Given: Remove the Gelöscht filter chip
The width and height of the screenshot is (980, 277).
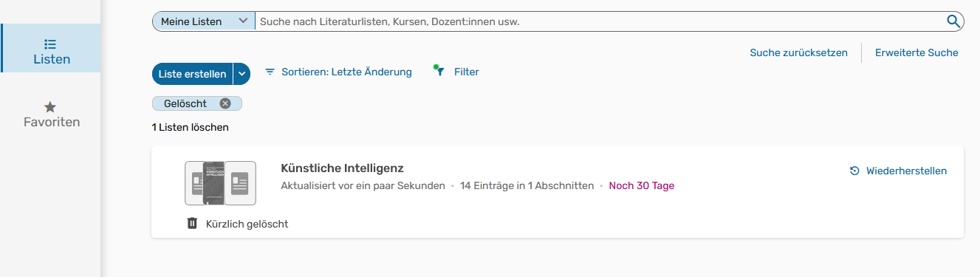Looking at the screenshot, I should click(225, 103).
